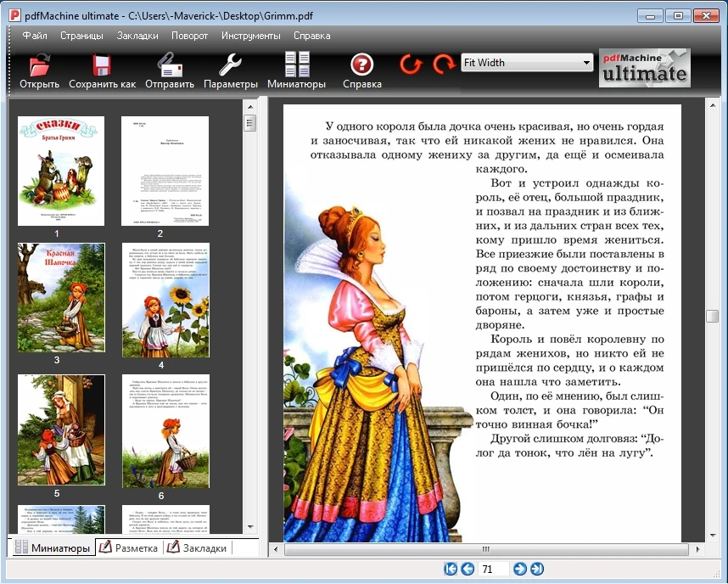728x584 pixels.
Task: Rotate the page counter-clockwise
Action: pyautogui.click(x=411, y=64)
